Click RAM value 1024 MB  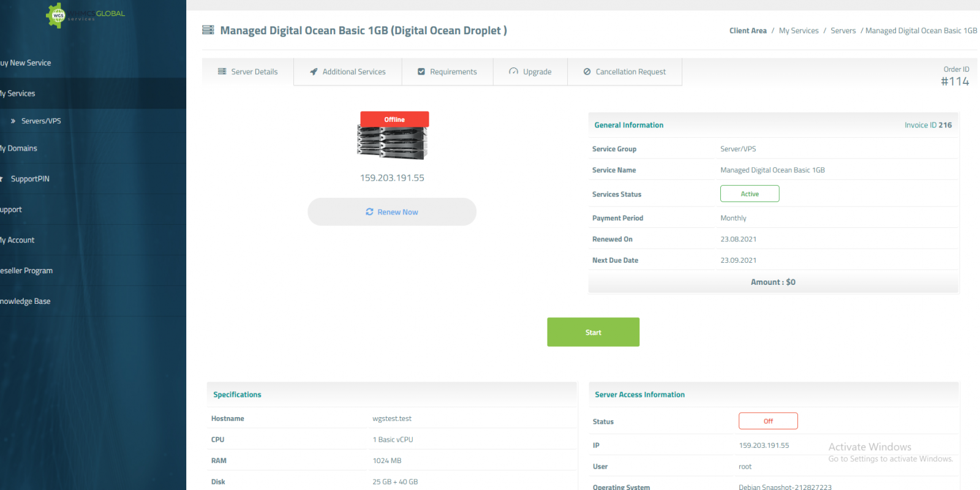click(x=387, y=461)
